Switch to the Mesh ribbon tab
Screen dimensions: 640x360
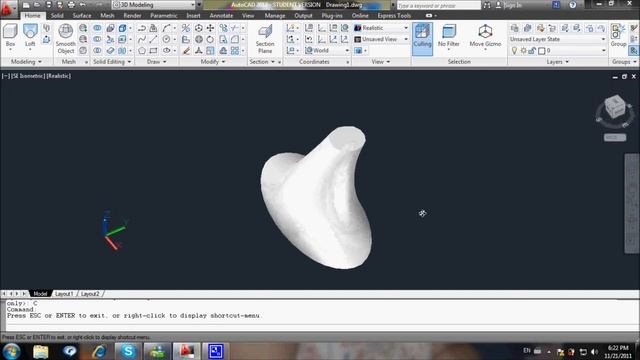click(x=107, y=16)
